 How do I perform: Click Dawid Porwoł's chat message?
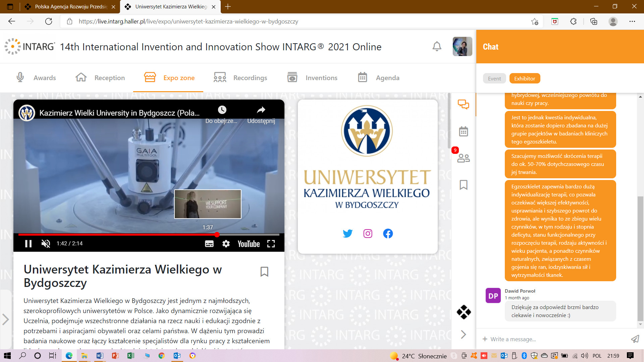(560, 311)
